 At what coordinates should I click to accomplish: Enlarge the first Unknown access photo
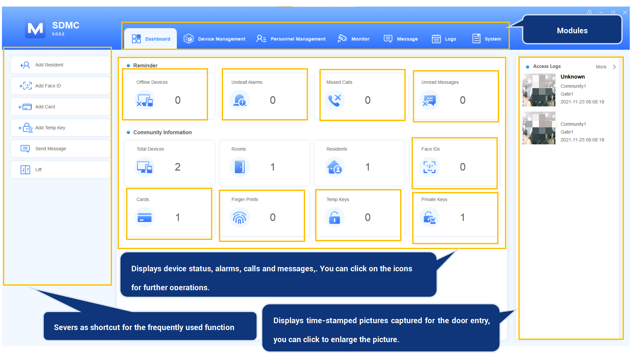click(x=539, y=90)
